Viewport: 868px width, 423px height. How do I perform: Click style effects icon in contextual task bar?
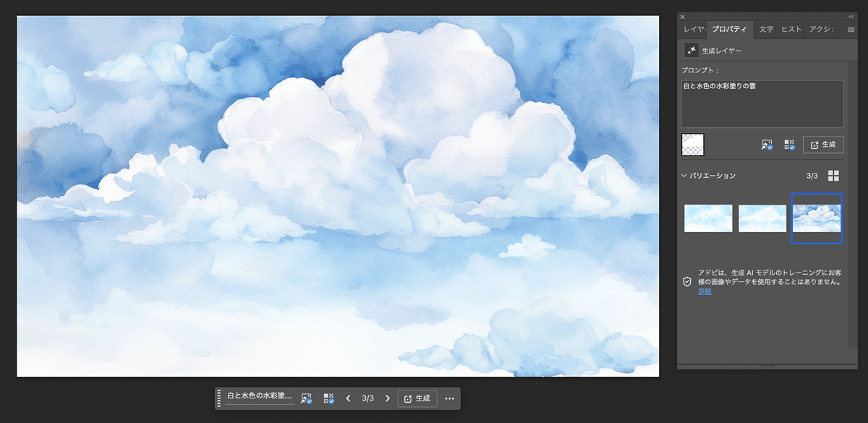click(328, 398)
